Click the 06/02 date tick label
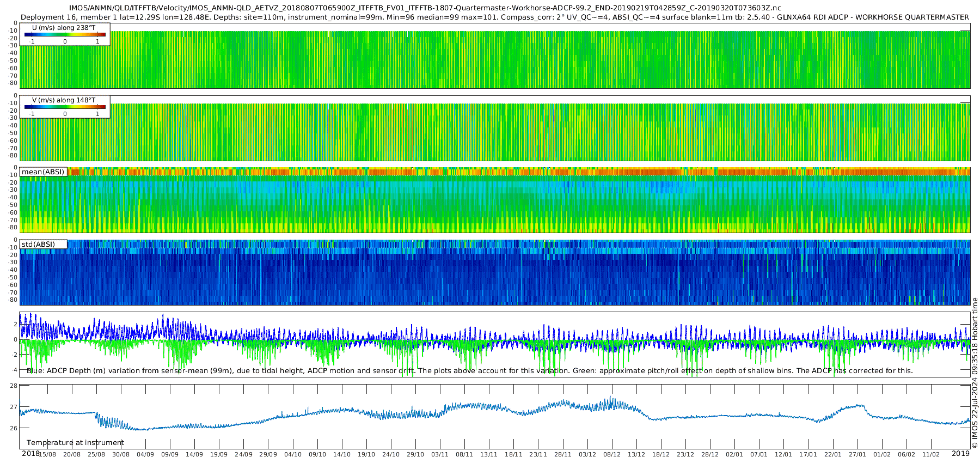 point(906,454)
